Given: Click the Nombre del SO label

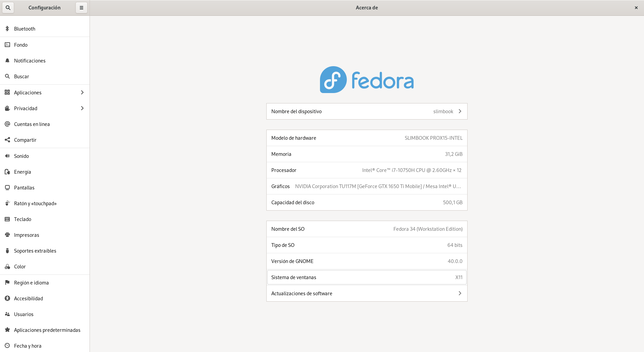Looking at the screenshot, I should [288, 229].
